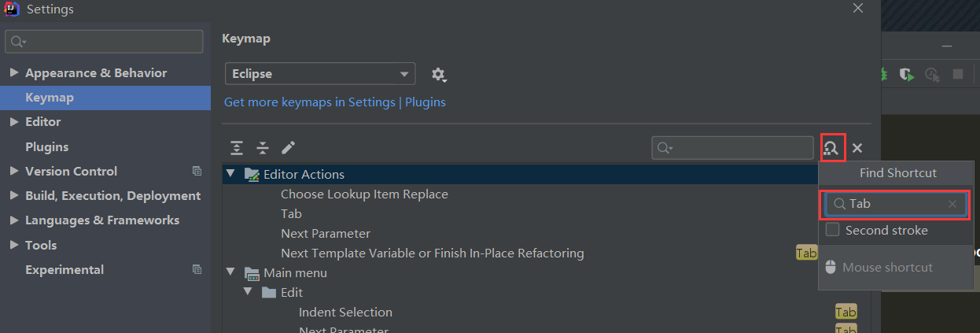The width and height of the screenshot is (980, 333).
Task: Expand the Version Control settings section
Action: [x=14, y=171]
